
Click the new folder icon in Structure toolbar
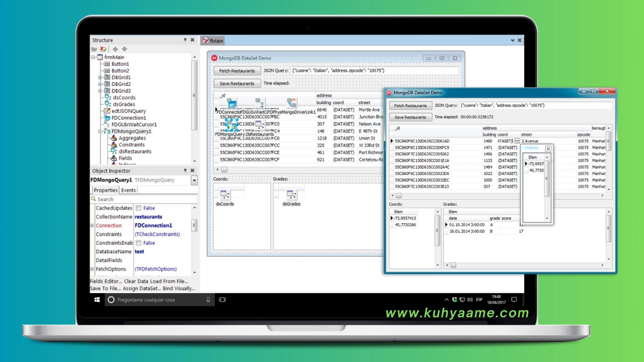coord(94,49)
